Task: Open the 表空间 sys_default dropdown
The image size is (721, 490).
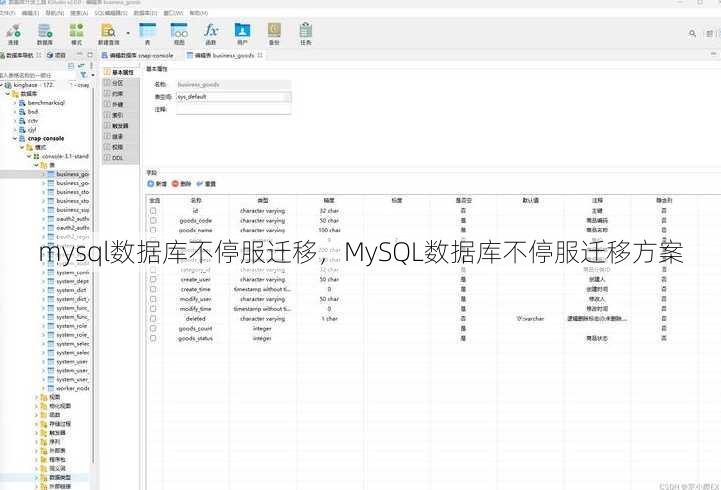Action: (x=287, y=97)
